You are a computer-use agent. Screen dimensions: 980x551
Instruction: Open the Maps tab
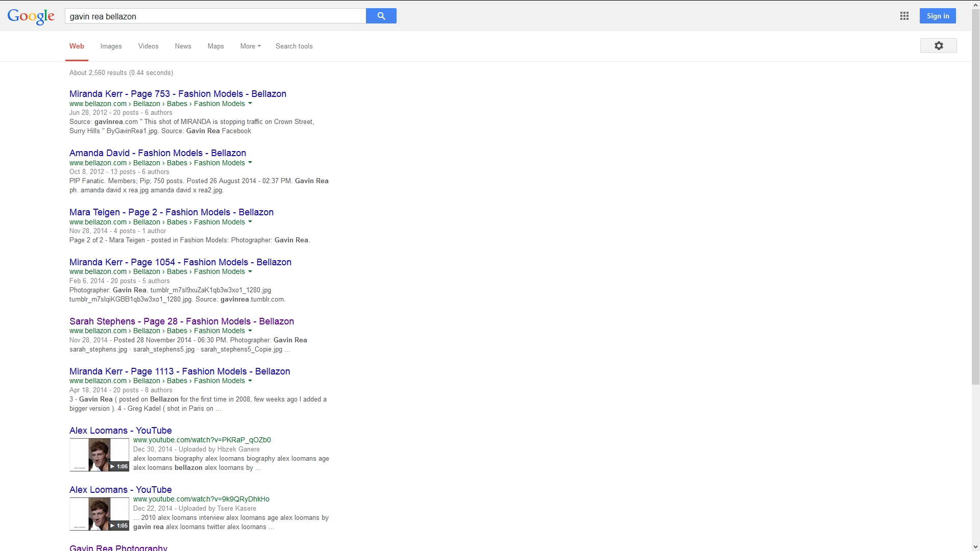(x=215, y=46)
